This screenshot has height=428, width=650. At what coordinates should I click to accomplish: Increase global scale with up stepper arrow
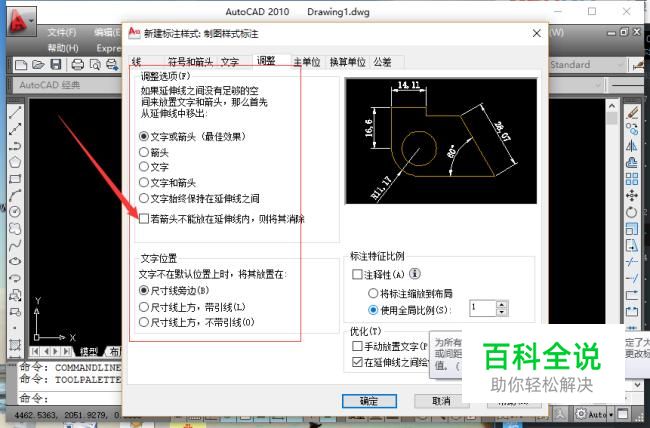pyautogui.click(x=502, y=304)
